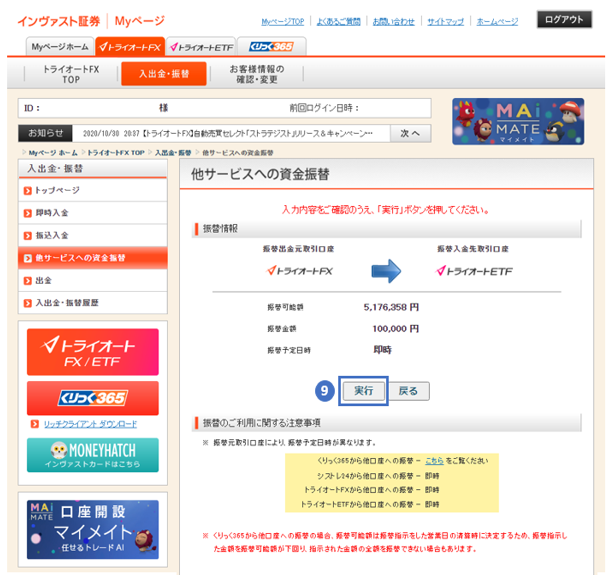Switch to the Myページホーム tab
The image size is (609, 579).
point(60,47)
